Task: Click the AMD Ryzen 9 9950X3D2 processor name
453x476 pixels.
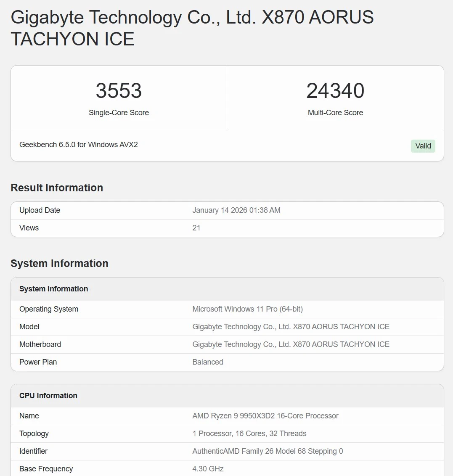Action: [x=265, y=416]
